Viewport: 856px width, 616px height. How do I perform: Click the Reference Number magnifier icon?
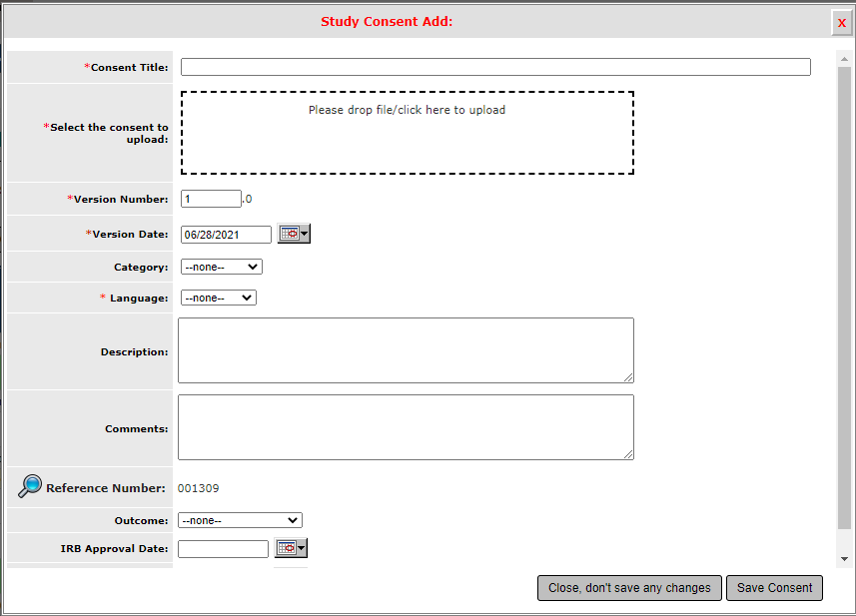click(x=30, y=485)
